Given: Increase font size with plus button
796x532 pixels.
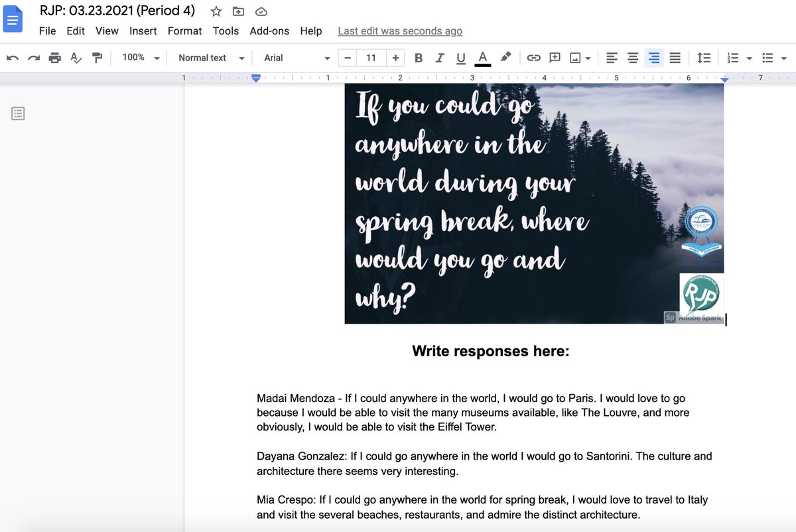Looking at the screenshot, I should 395,58.
